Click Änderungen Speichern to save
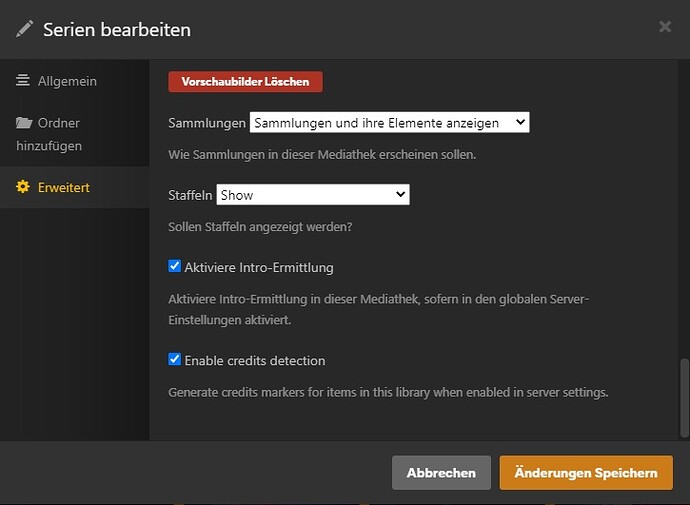This screenshot has height=505, width=690. (586, 472)
